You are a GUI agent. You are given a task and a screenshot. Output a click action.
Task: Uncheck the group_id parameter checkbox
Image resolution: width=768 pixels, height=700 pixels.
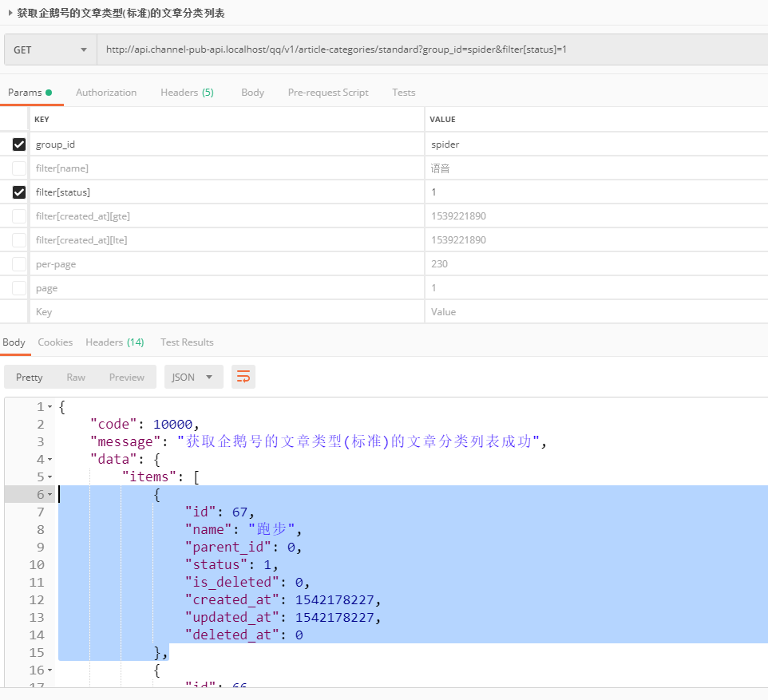click(x=19, y=144)
